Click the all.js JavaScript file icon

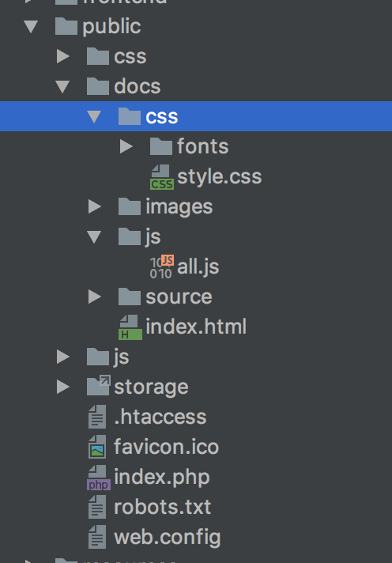click(162, 266)
